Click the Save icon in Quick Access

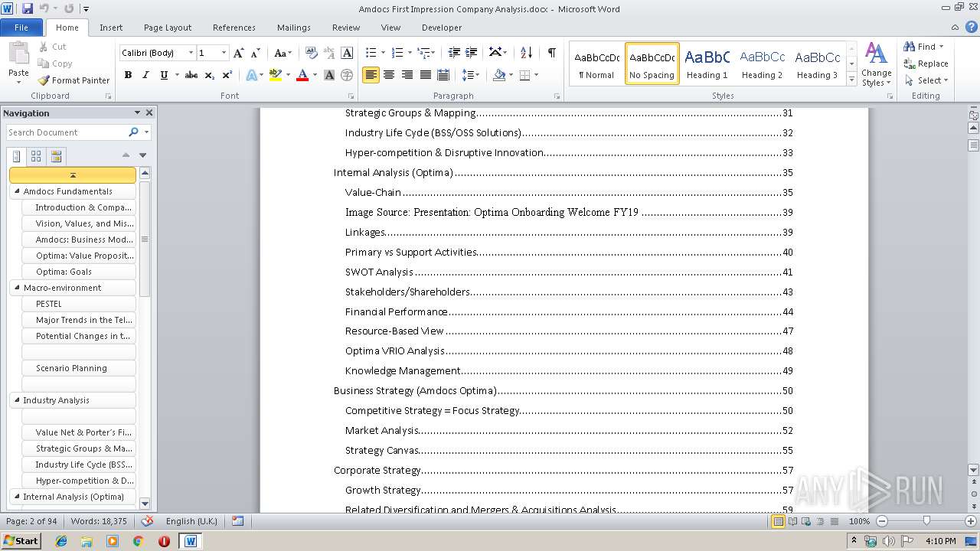tap(28, 8)
